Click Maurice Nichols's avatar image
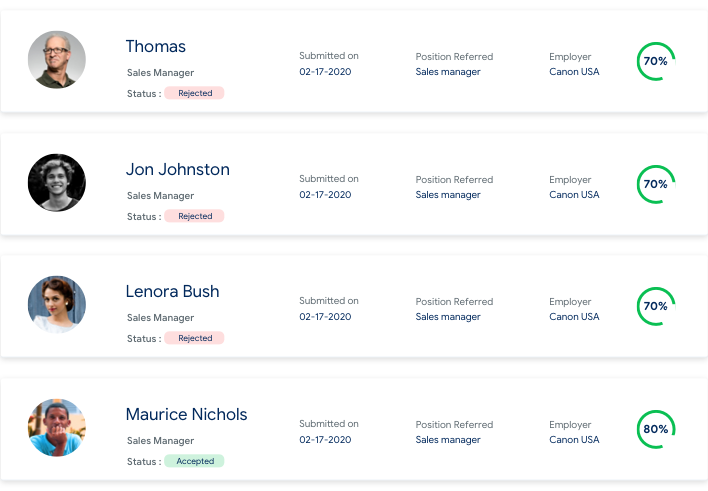Viewport: 708px width, 491px height. pos(57,428)
